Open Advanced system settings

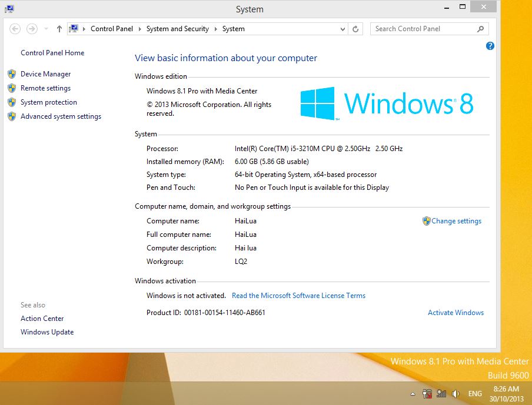click(x=61, y=116)
